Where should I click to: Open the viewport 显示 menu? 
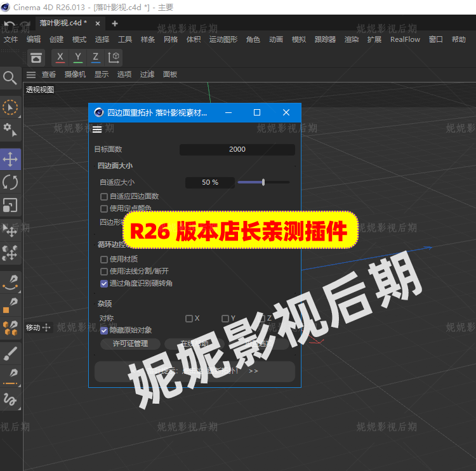[x=102, y=74]
